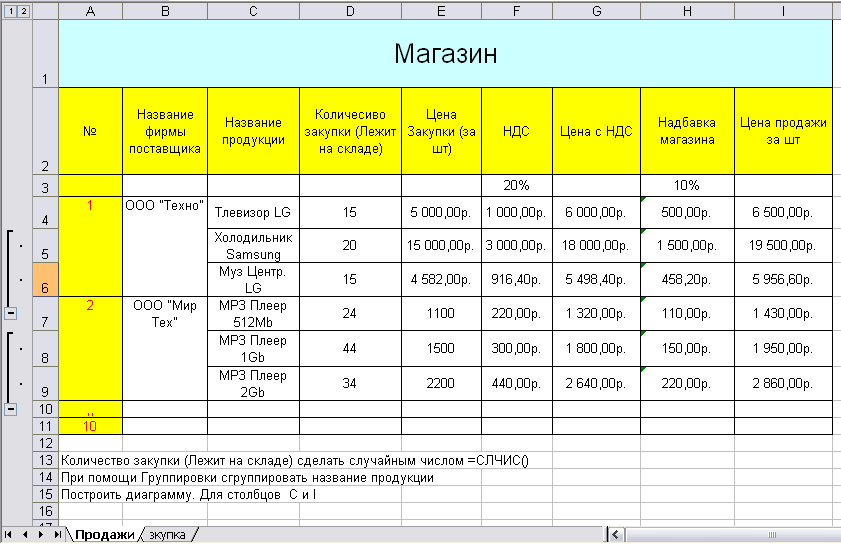Select cell ООО "Техно"
This screenshot has width=841, height=544.
[165, 246]
